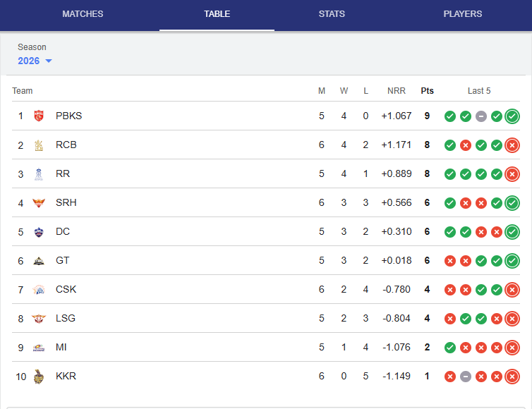Click the RCB team logo

(39, 145)
